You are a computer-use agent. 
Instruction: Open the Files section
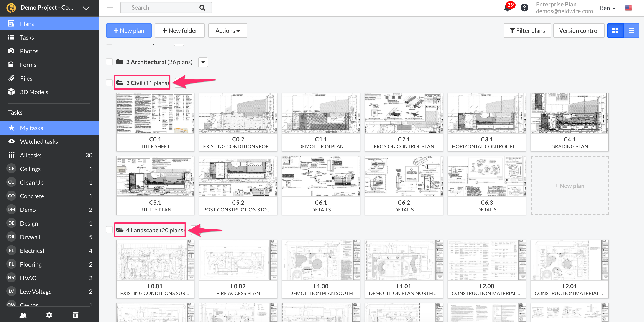[x=26, y=78]
